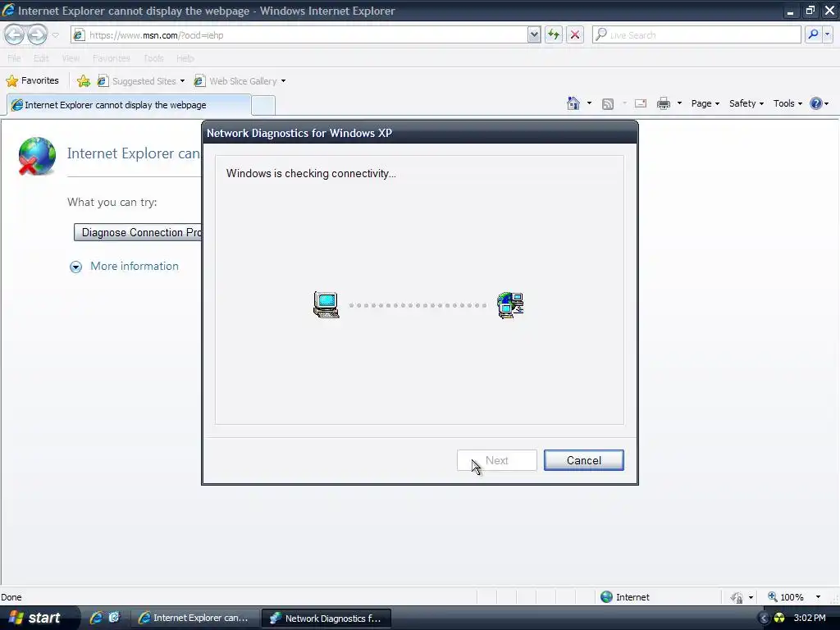Open the Favorites star button
The height and width of the screenshot is (630, 840).
32,80
